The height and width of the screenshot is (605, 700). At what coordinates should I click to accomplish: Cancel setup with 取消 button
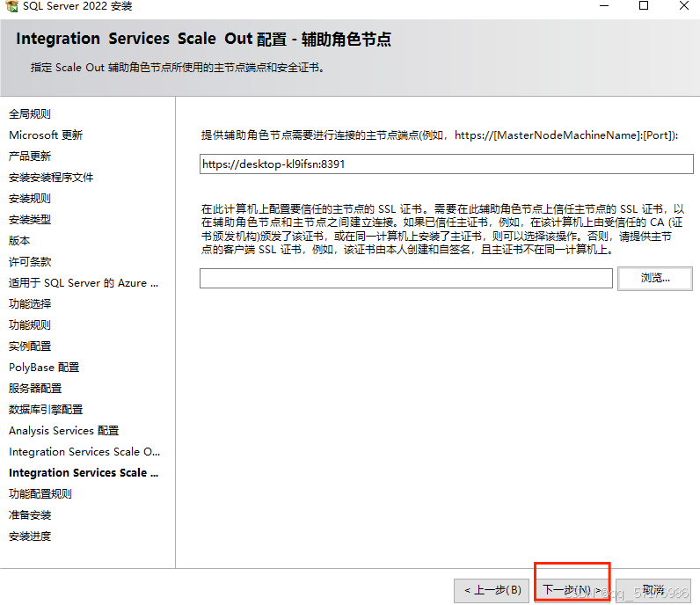tap(653, 590)
